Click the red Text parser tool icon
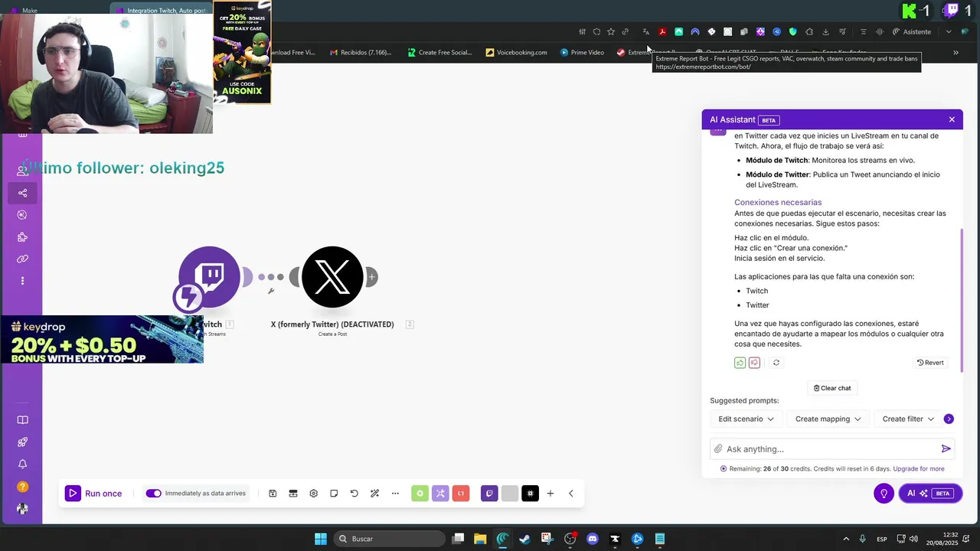 tap(461, 494)
